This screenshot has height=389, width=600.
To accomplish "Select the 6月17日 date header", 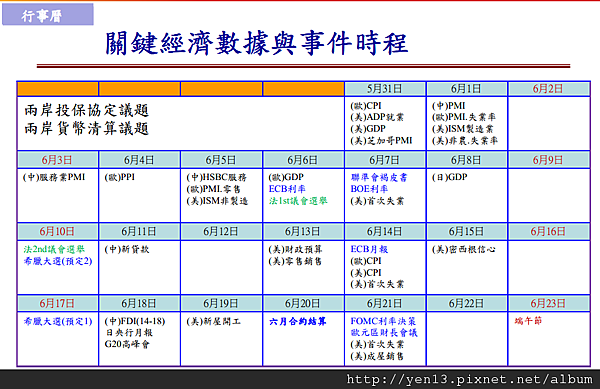I will tap(57, 303).
